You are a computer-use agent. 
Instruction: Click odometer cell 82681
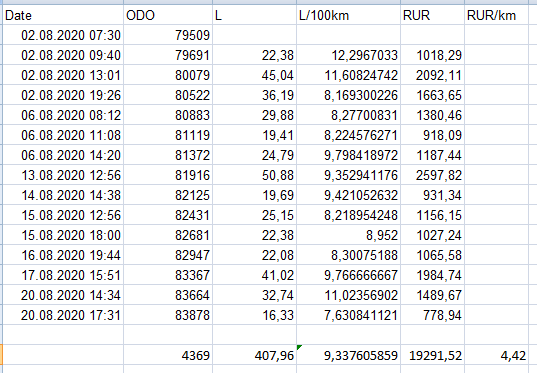coord(168,235)
